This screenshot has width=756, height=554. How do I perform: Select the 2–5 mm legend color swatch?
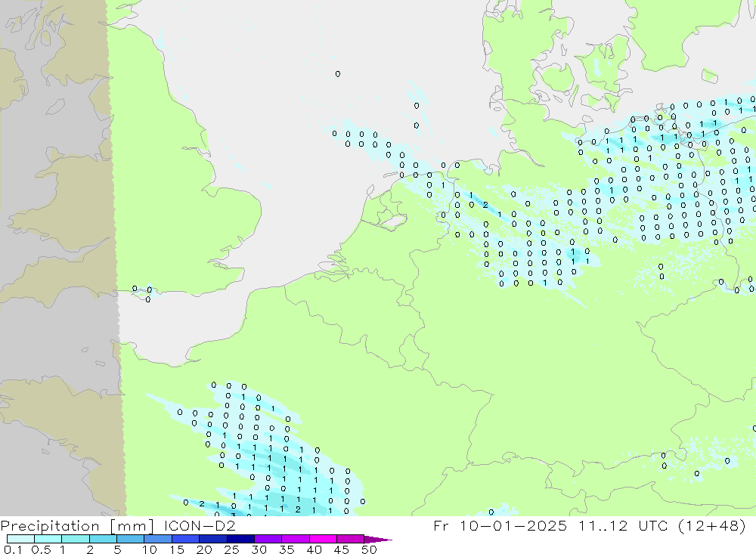coord(103,539)
